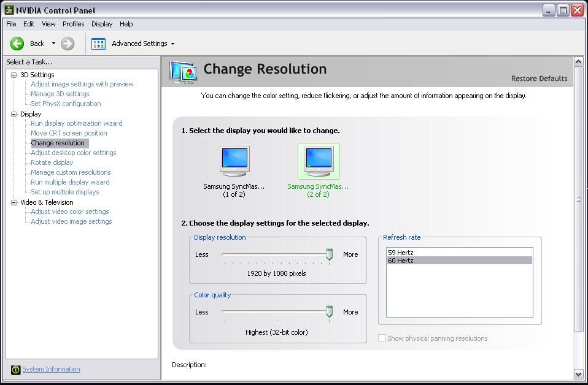The height and width of the screenshot is (385, 588).
Task: Open Adjust video color settings
Action: 70,212
